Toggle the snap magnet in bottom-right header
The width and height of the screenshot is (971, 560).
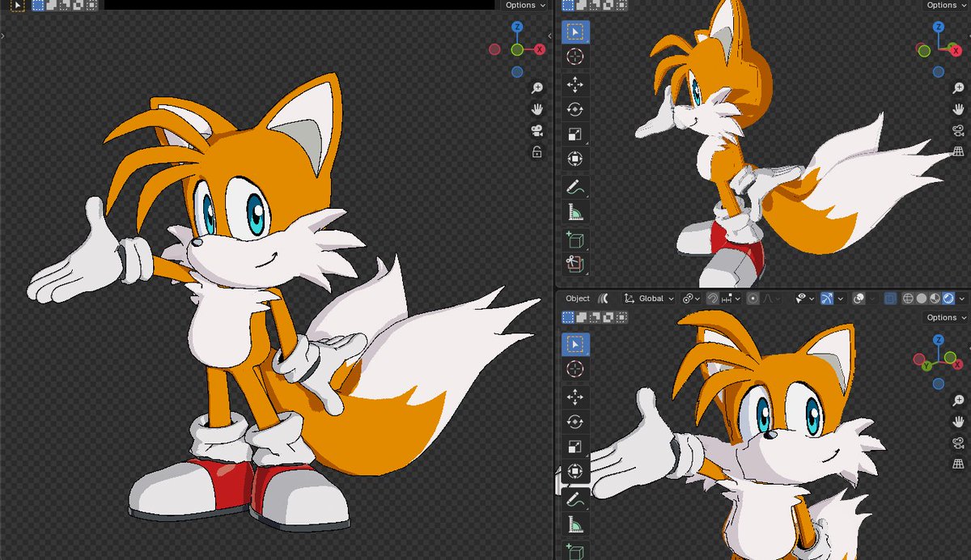[712, 299]
